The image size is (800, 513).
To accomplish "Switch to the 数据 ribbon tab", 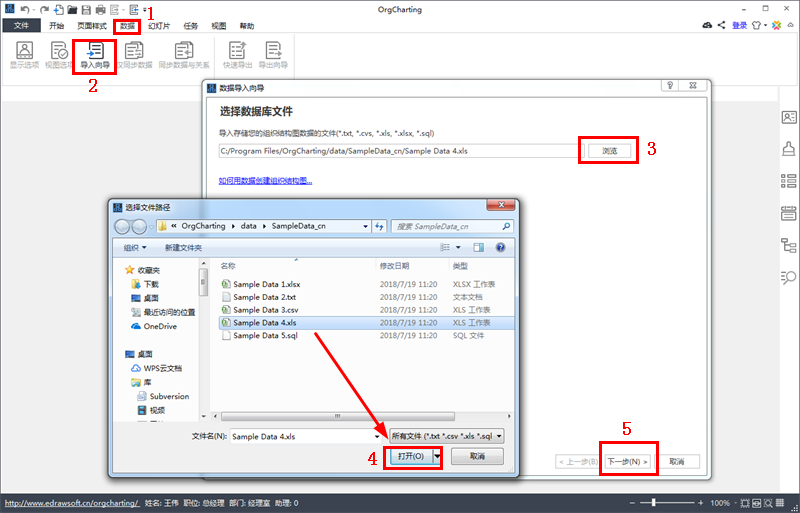I will [x=127, y=26].
